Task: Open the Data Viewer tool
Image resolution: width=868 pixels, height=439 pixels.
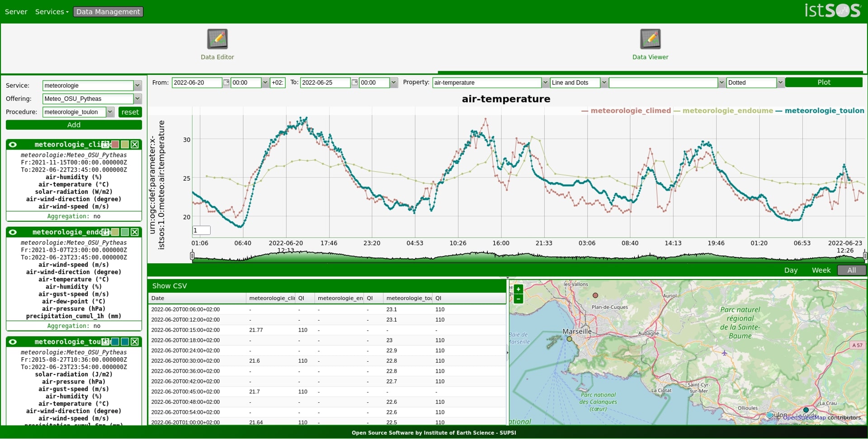Action: click(650, 39)
